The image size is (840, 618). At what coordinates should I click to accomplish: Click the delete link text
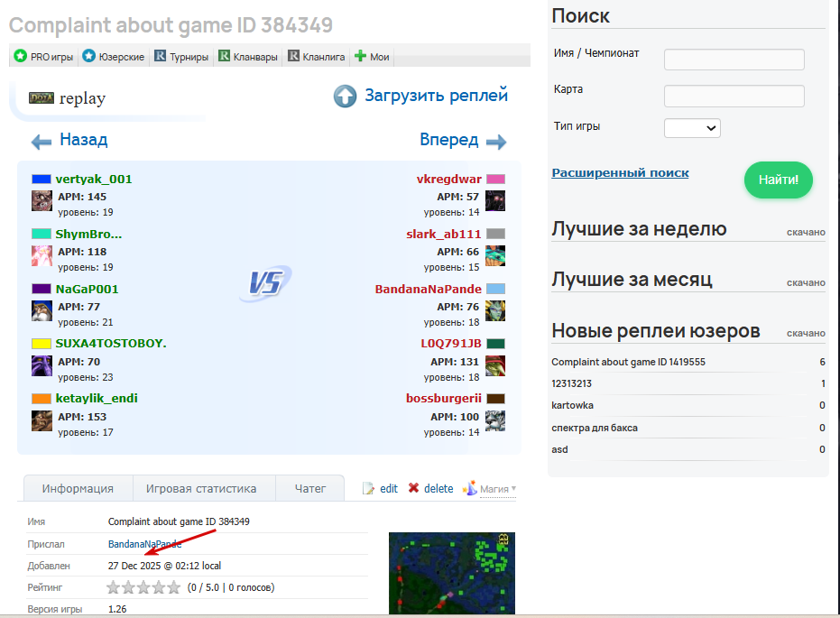click(x=438, y=488)
